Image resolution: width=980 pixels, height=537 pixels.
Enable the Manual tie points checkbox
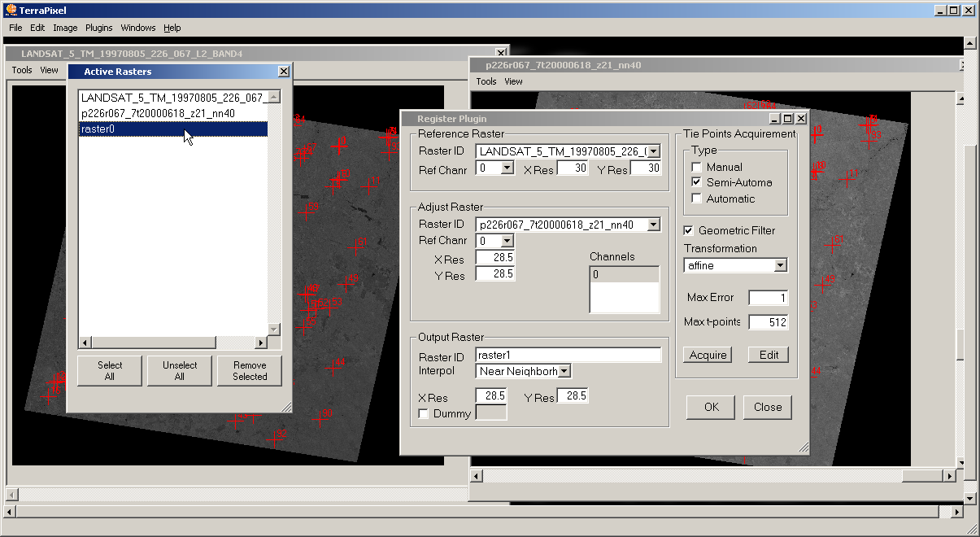coord(696,168)
